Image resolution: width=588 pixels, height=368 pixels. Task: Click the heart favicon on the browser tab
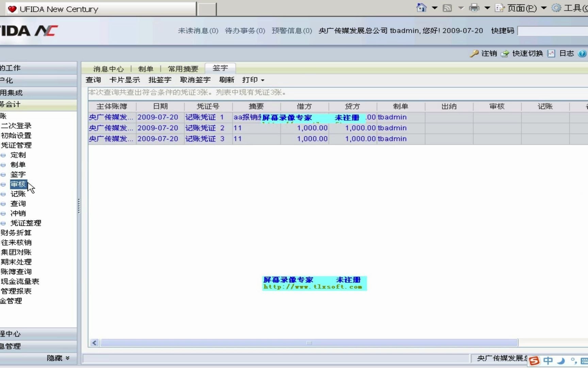point(12,9)
